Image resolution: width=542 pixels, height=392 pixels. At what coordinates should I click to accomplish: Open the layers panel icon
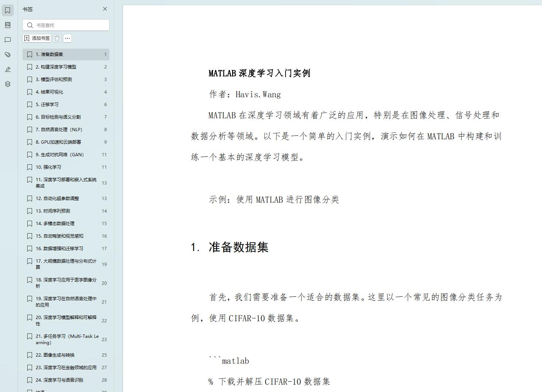click(7, 84)
